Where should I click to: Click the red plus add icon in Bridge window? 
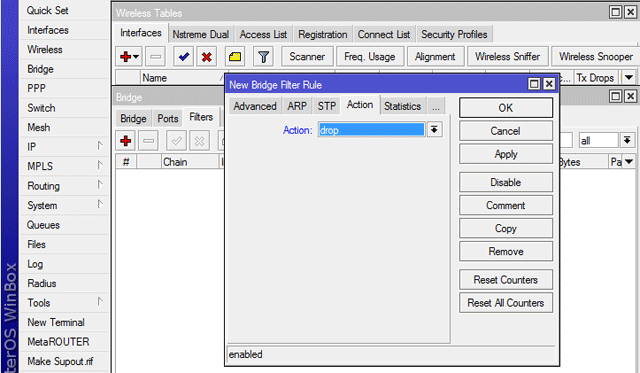point(126,141)
